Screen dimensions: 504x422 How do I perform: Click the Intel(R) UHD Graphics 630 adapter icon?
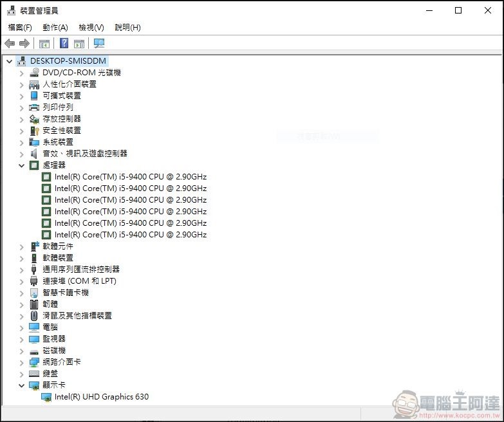tap(46, 398)
